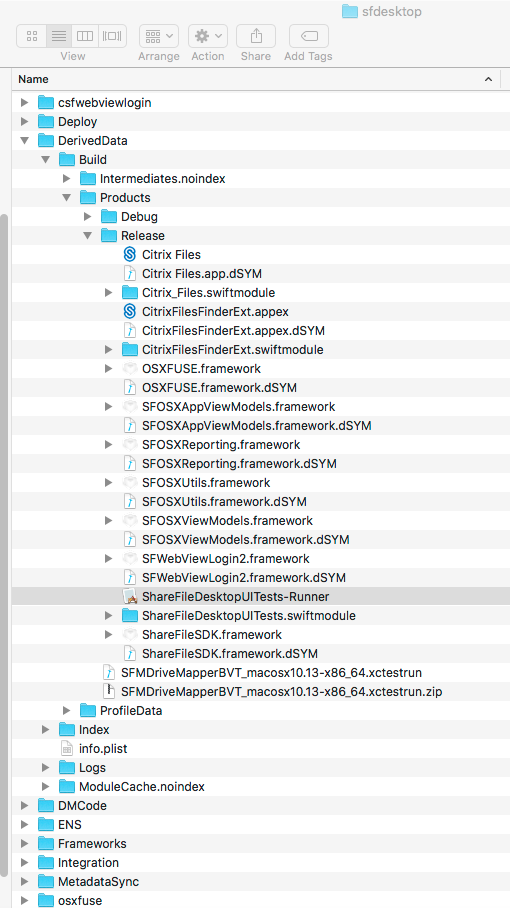Select SFOSXAppViewModels.framework.dSYM row

(260, 426)
